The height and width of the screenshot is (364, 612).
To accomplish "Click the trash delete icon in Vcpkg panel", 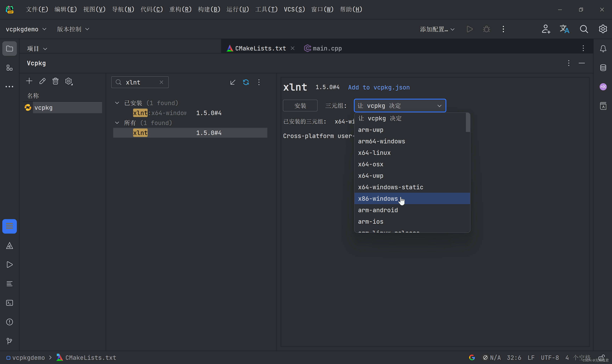I will 55,81.
